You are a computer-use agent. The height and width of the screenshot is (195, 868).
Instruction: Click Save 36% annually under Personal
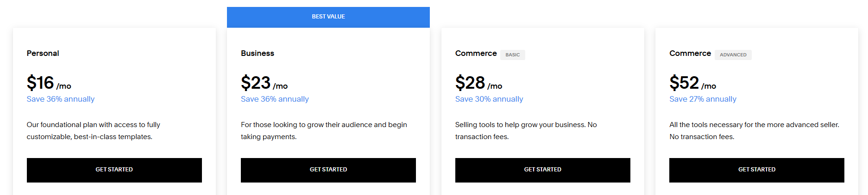tap(60, 99)
